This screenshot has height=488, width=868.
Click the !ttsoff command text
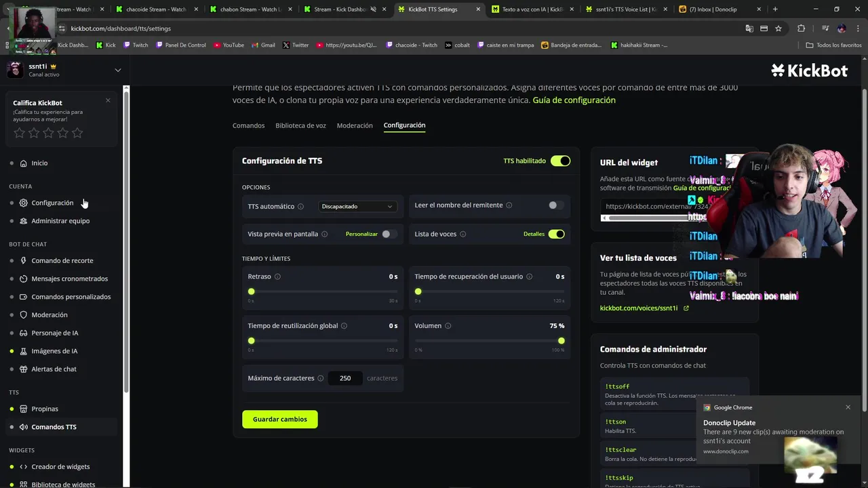click(x=617, y=386)
